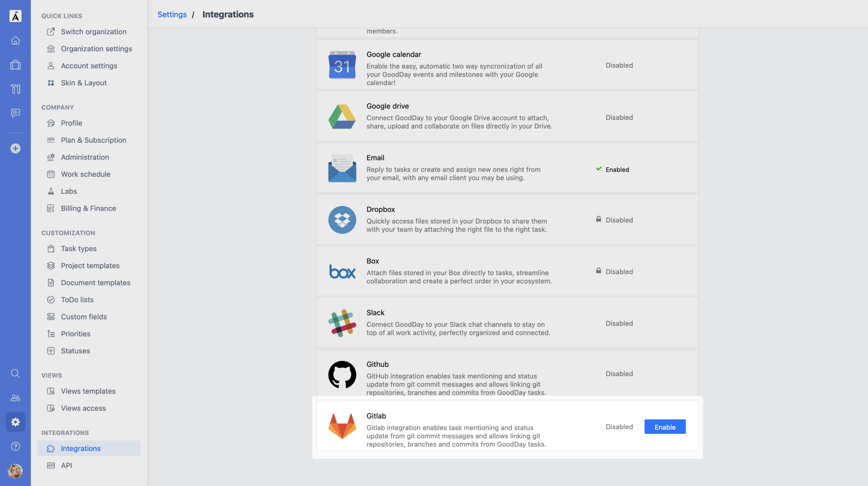Open Project templates

tap(89, 265)
